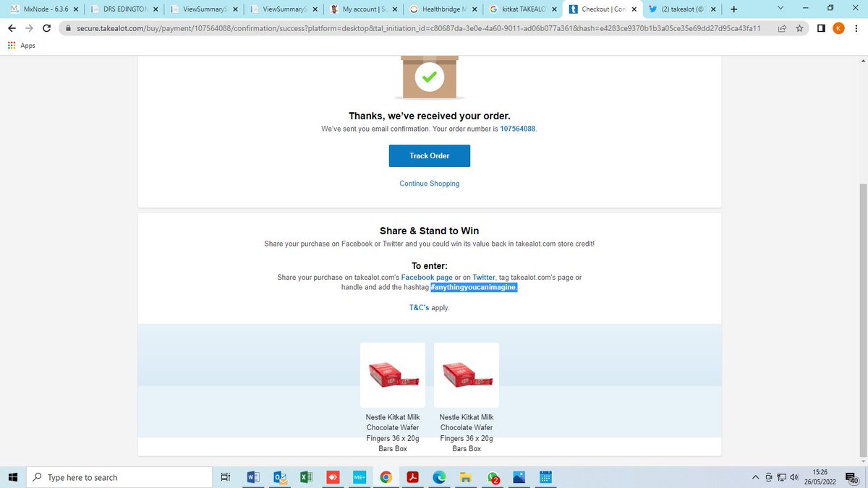Open File Explorer from the taskbar
Screen dimensions: 868x488
click(x=467, y=477)
